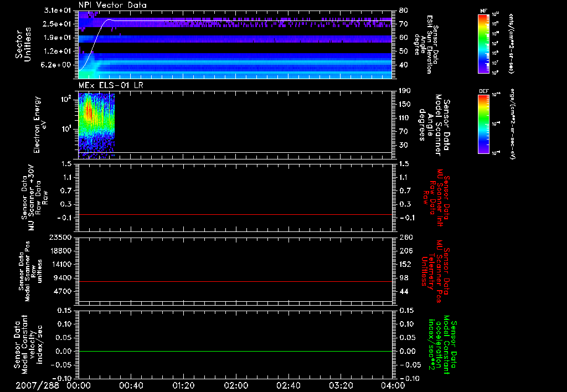
Task: Click the 'NPI Vector Data' panel title
Action: (x=112, y=5)
